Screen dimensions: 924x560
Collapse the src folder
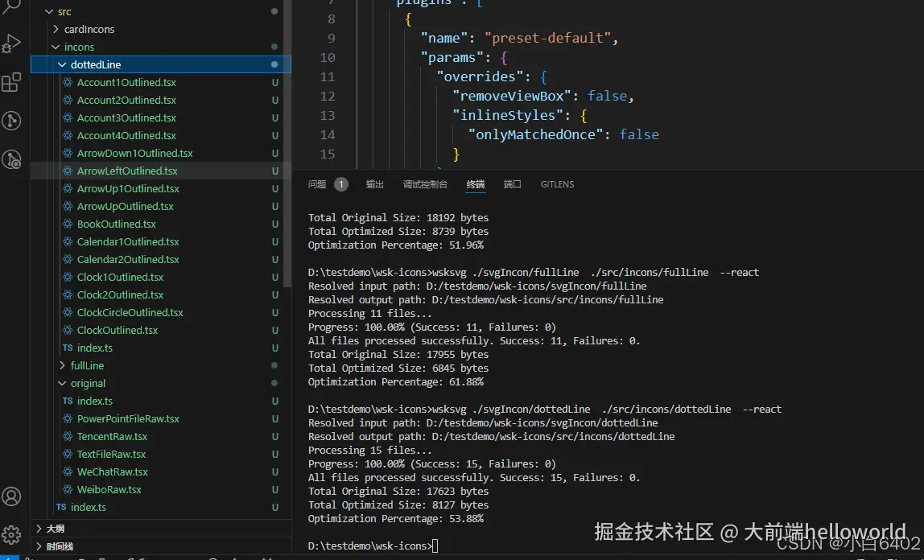click(50, 12)
